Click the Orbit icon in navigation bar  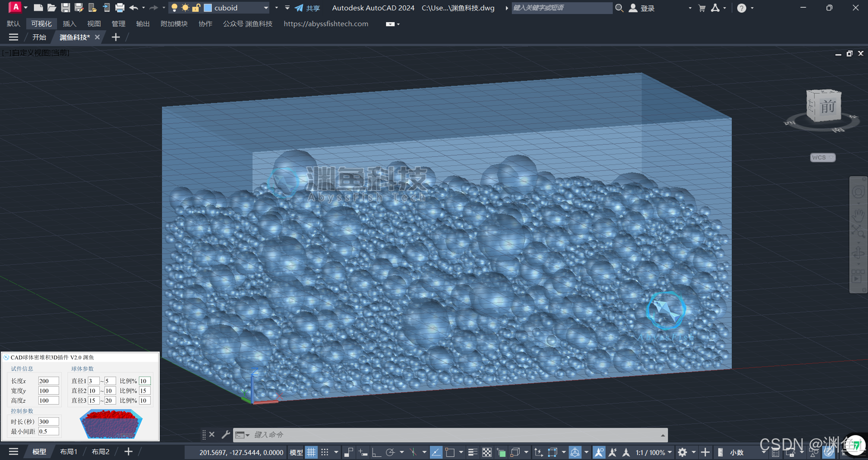(858, 253)
